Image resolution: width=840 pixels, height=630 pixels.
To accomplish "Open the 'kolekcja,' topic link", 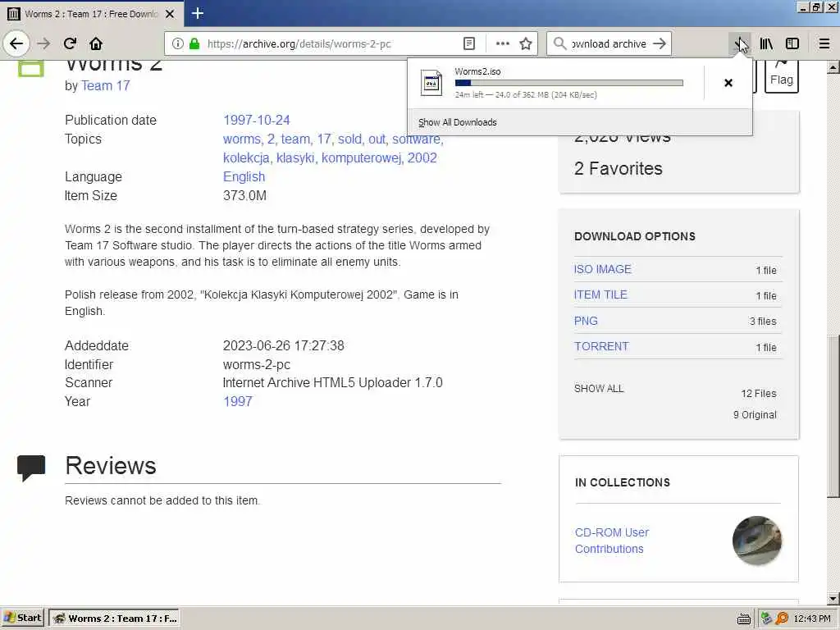I will click(x=246, y=158).
